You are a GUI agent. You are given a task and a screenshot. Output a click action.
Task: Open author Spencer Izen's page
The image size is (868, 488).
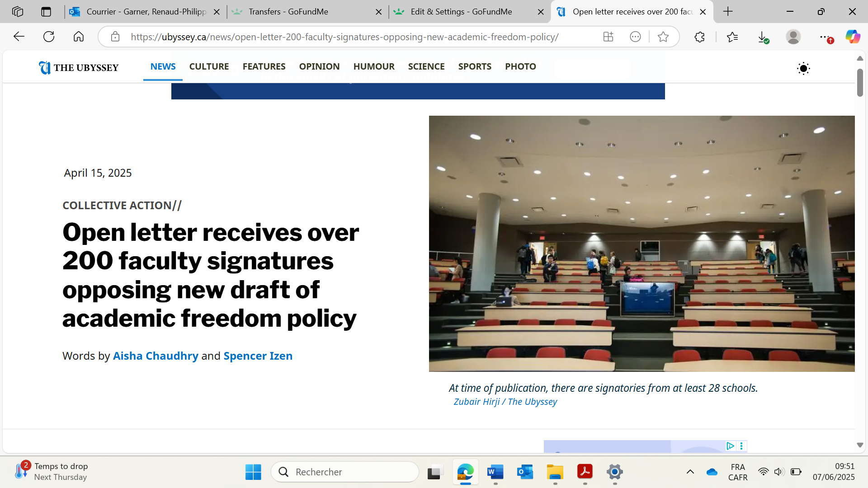pyautogui.click(x=258, y=356)
